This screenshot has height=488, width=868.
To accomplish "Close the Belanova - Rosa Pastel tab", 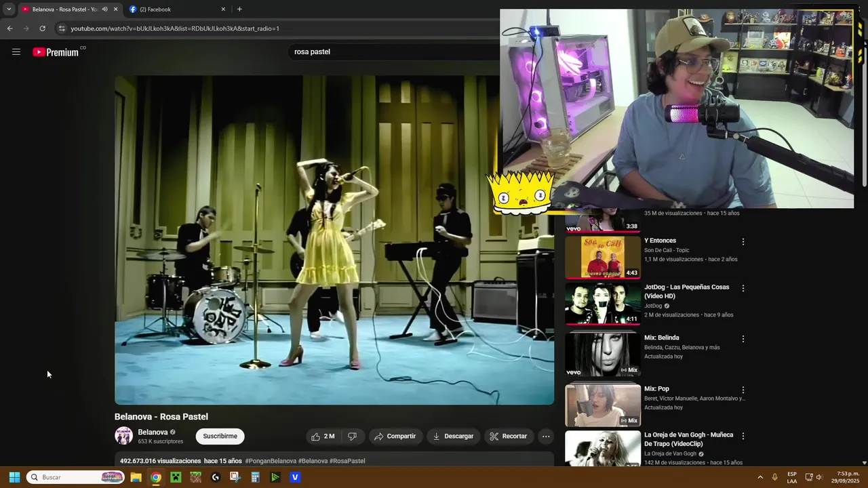I will (115, 9).
